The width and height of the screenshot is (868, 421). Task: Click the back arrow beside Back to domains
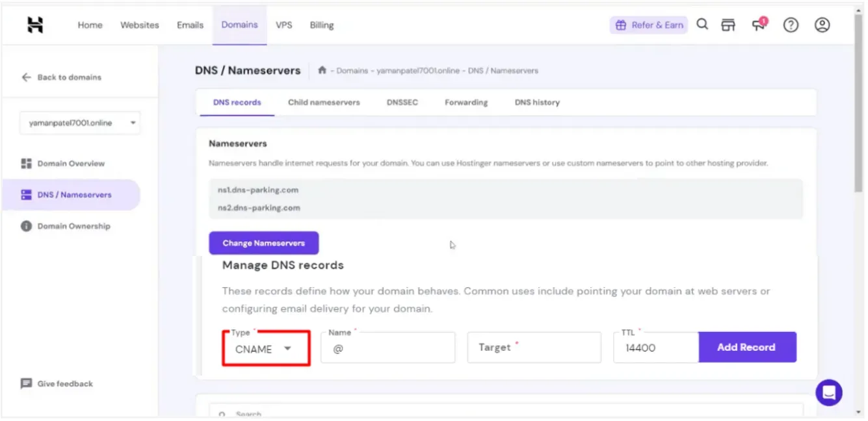coord(27,77)
